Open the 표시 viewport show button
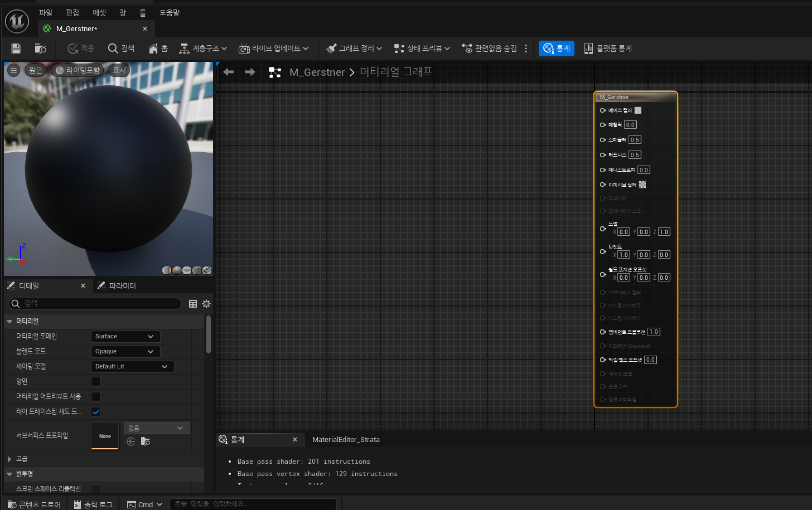 coord(119,70)
